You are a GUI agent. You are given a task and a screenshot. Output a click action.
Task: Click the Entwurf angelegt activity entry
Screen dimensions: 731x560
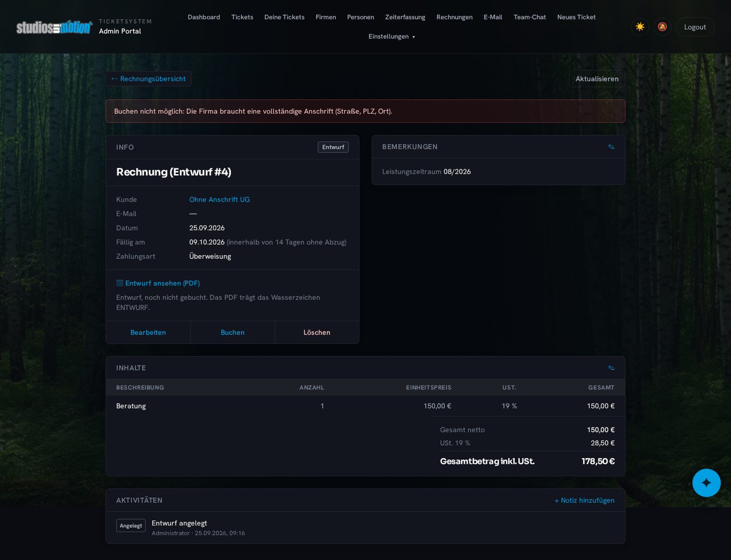click(180, 523)
